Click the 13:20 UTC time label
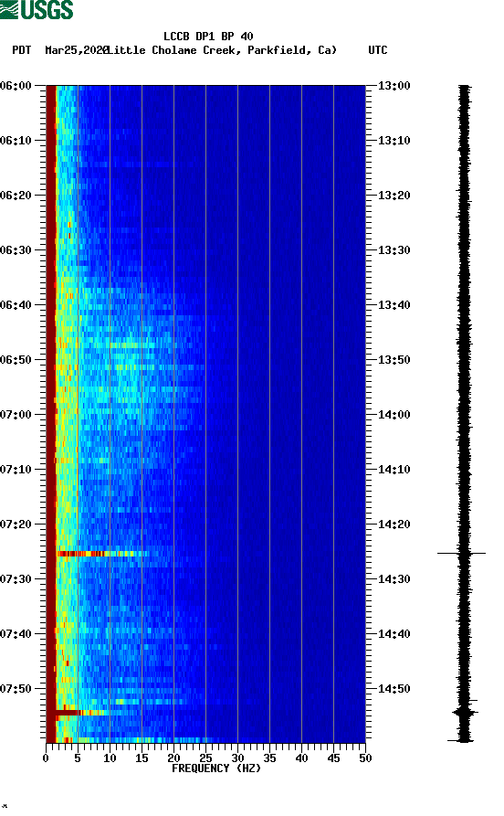 394,196
